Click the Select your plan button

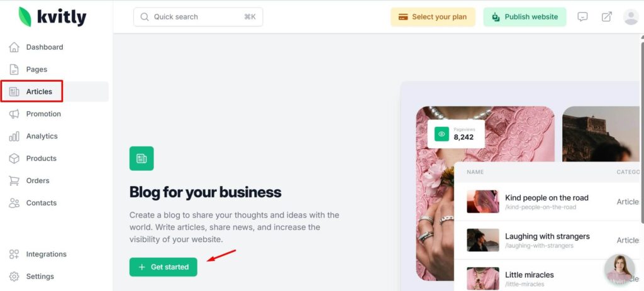[x=433, y=17]
